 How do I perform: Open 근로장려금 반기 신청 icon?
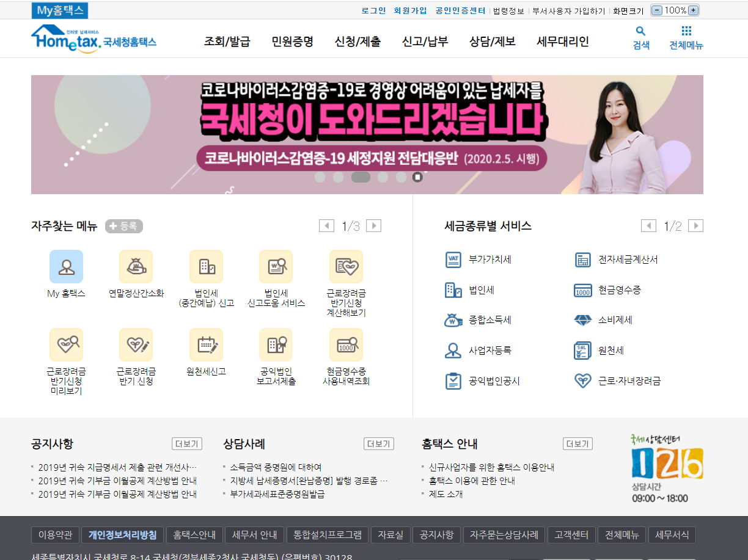coord(136,344)
